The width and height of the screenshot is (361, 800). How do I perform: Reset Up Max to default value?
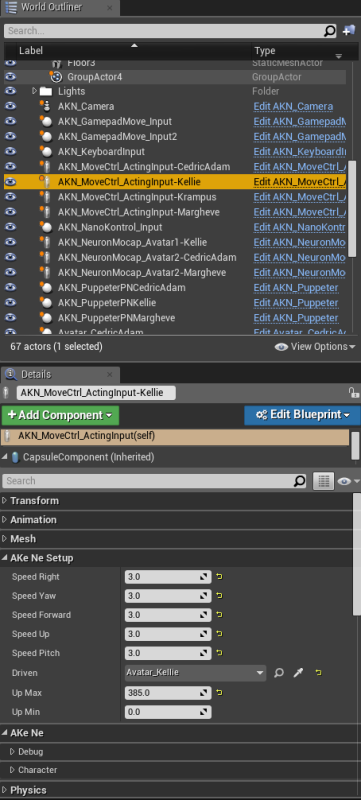(220, 693)
